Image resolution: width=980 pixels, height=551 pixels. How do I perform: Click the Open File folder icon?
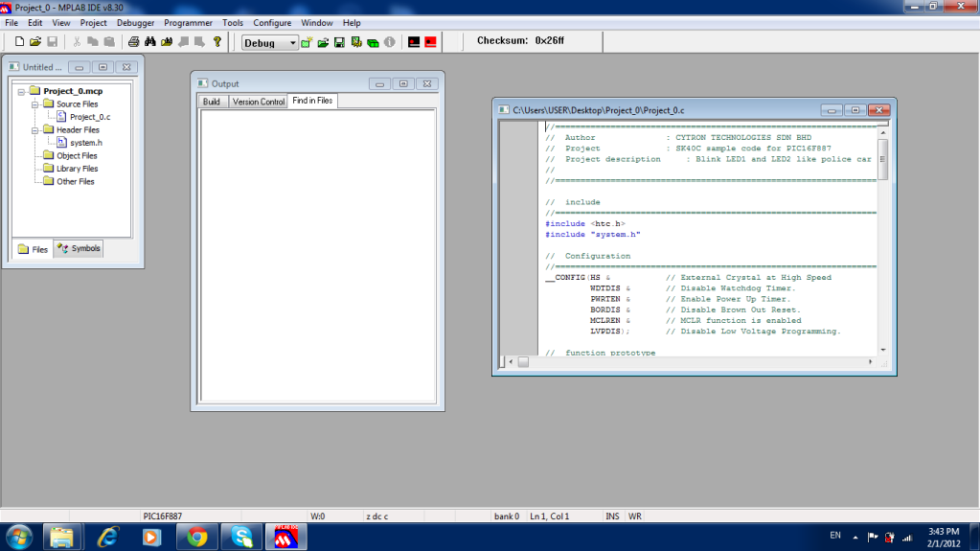click(x=35, y=42)
